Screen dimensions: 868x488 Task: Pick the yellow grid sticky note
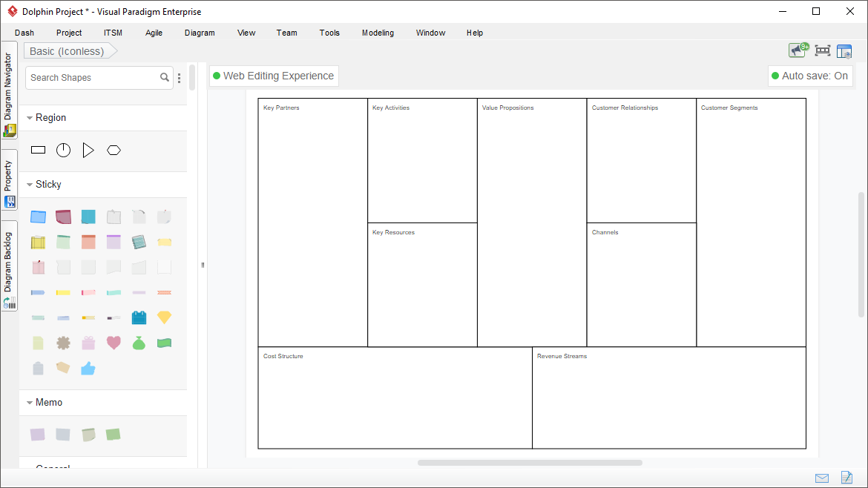38,242
